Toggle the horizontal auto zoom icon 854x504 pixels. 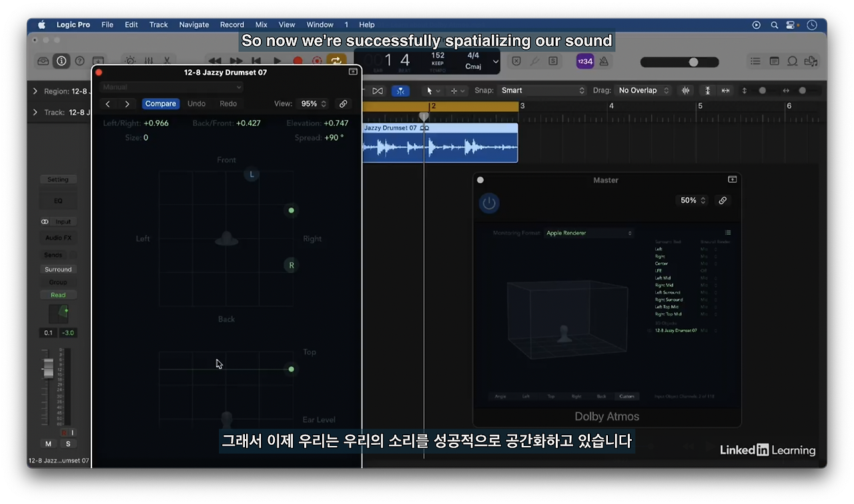point(725,91)
